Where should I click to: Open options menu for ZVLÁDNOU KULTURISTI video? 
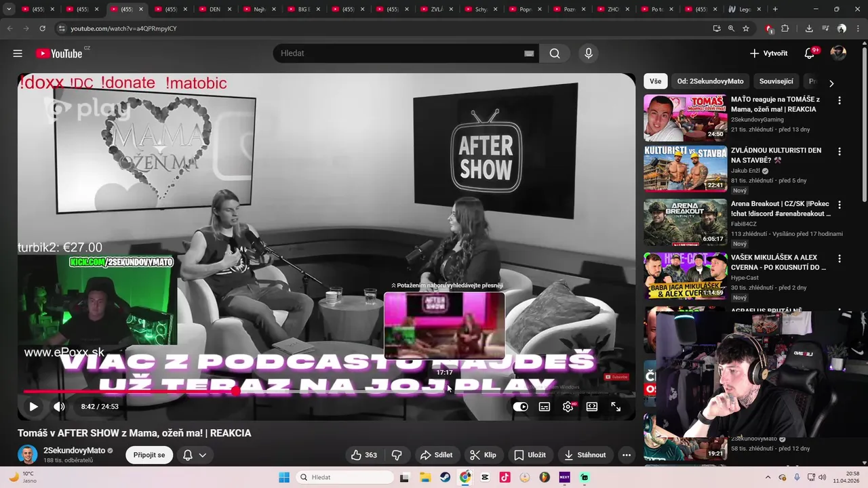(840, 151)
